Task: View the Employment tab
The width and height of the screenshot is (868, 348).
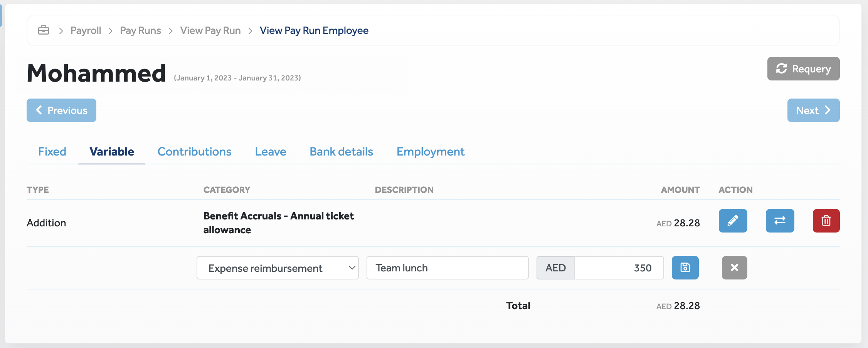Action: pyautogui.click(x=431, y=152)
